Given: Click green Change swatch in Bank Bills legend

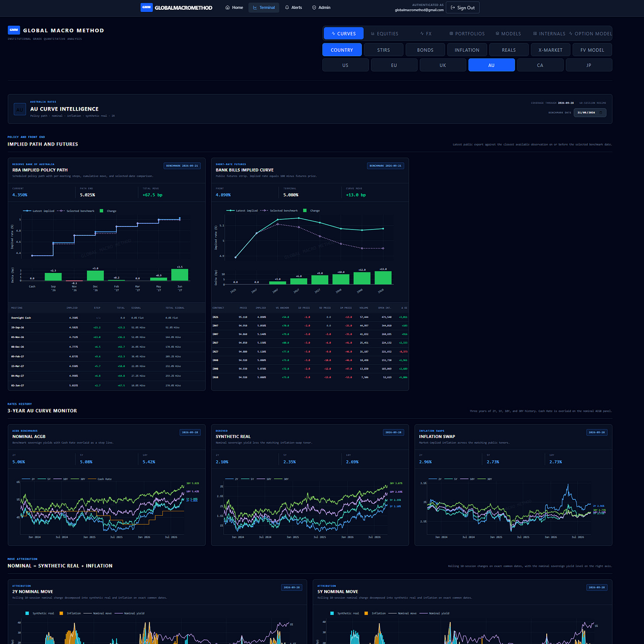Looking at the screenshot, I should (x=305, y=211).
